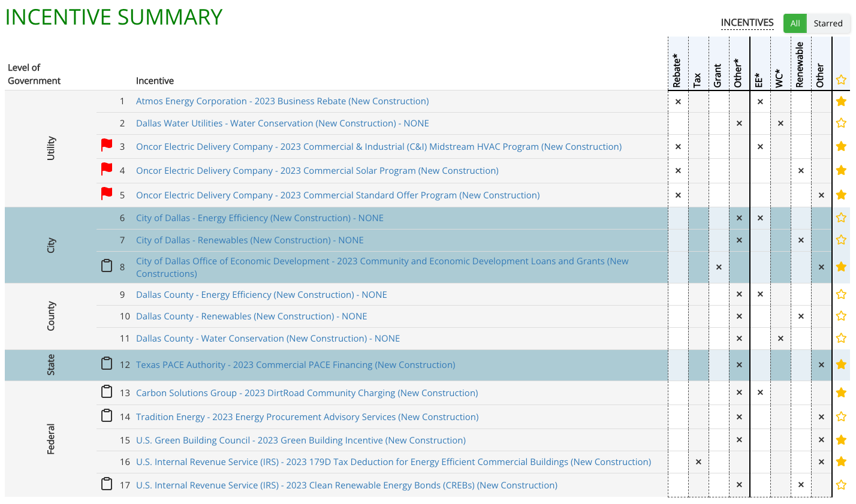Show All incentives tab
Viewport: 856px width, 504px height.
tap(795, 23)
